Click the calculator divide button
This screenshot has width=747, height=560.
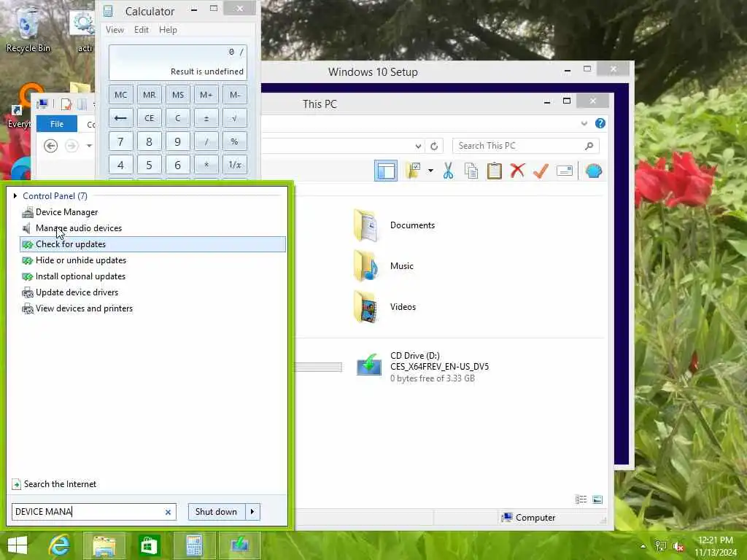pyautogui.click(x=206, y=141)
